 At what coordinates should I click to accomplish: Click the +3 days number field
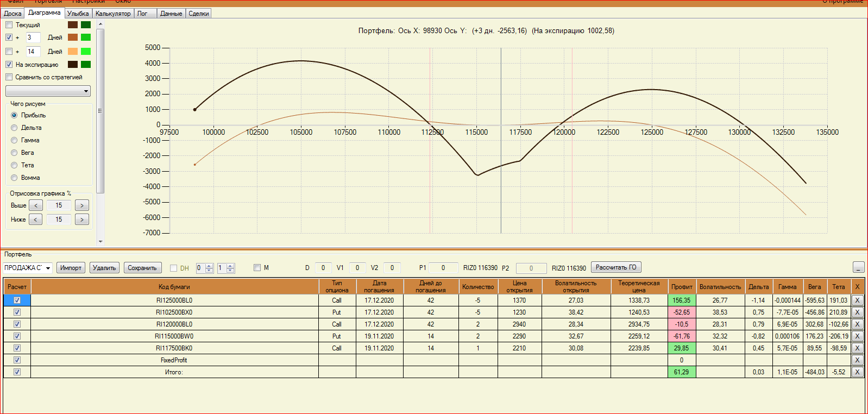[33, 37]
